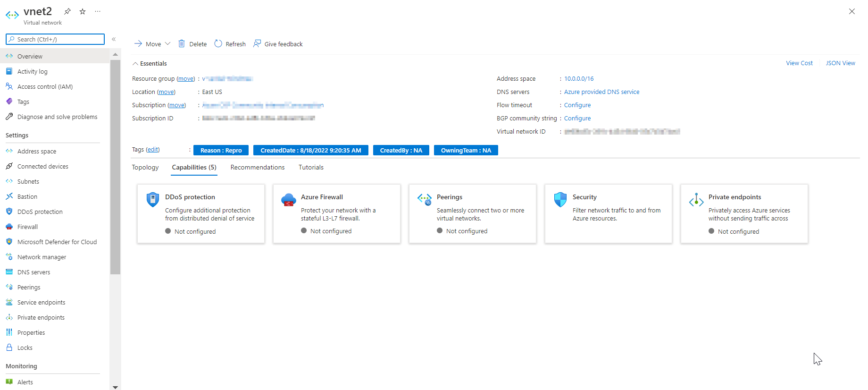Open Service endpoints icon in sidebar
The image size is (868, 390).
pyautogui.click(x=9, y=302)
